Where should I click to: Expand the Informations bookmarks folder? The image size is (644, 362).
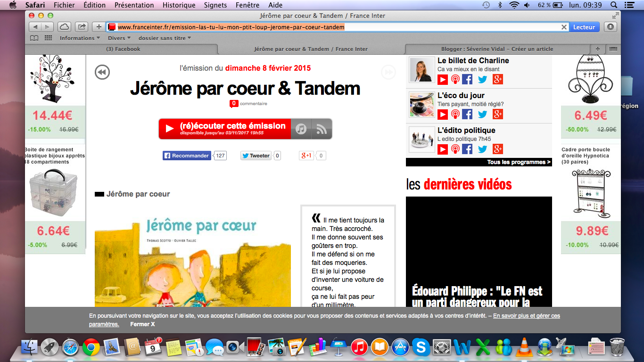[x=80, y=38]
